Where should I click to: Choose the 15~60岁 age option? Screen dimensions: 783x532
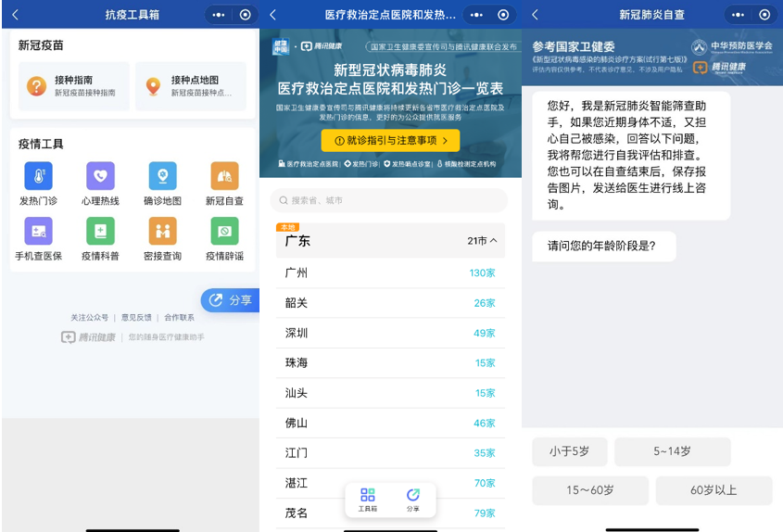tap(590, 490)
